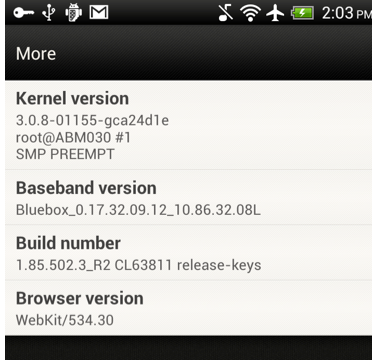Tap the Build number heading

[68, 243]
